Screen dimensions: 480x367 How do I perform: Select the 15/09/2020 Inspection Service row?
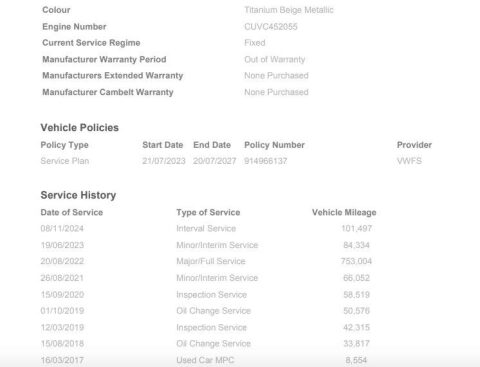tap(205, 295)
